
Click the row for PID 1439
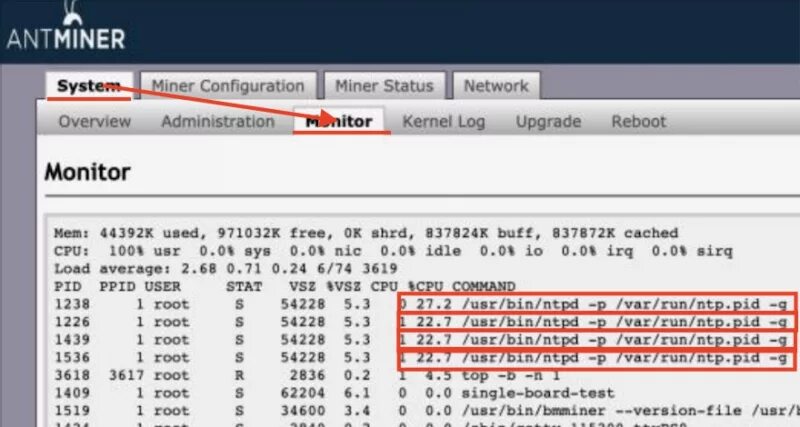coord(421,340)
